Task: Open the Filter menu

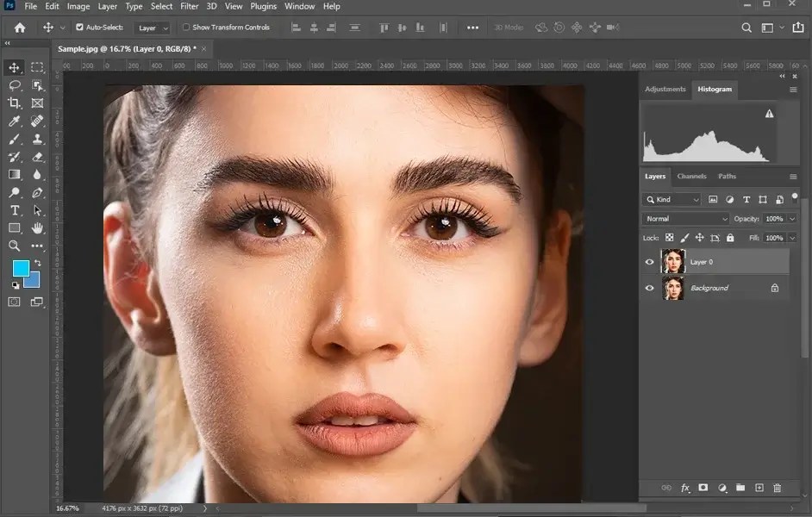Action: 189,6
